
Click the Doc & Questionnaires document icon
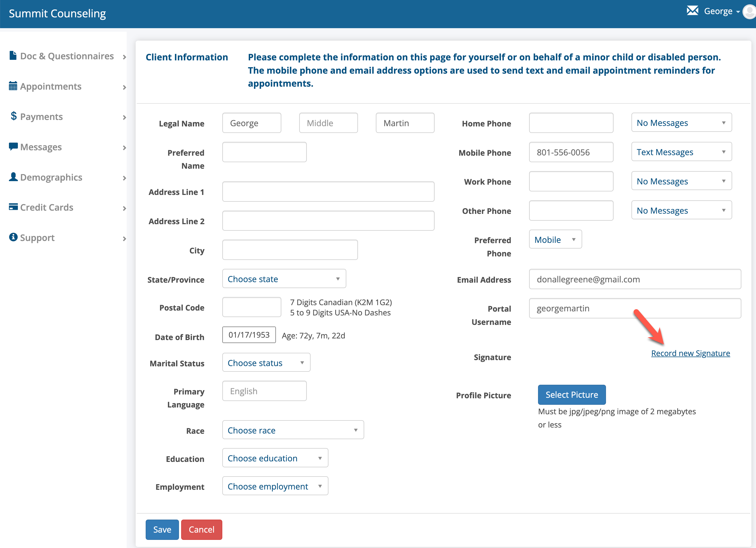pyautogui.click(x=13, y=55)
